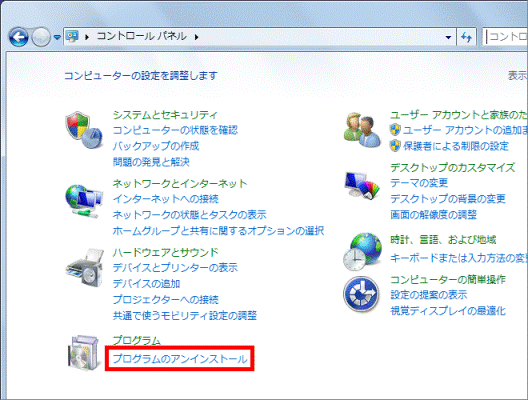This screenshot has width=528, height=400.
Task: Open ハードウェアとサウンド category
Action: click(x=165, y=252)
